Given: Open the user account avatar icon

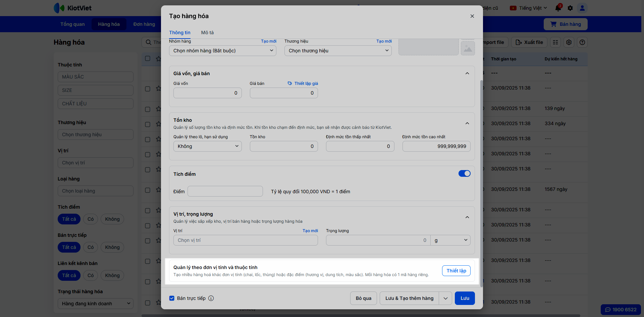Looking at the screenshot, I should click(x=582, y=8).
